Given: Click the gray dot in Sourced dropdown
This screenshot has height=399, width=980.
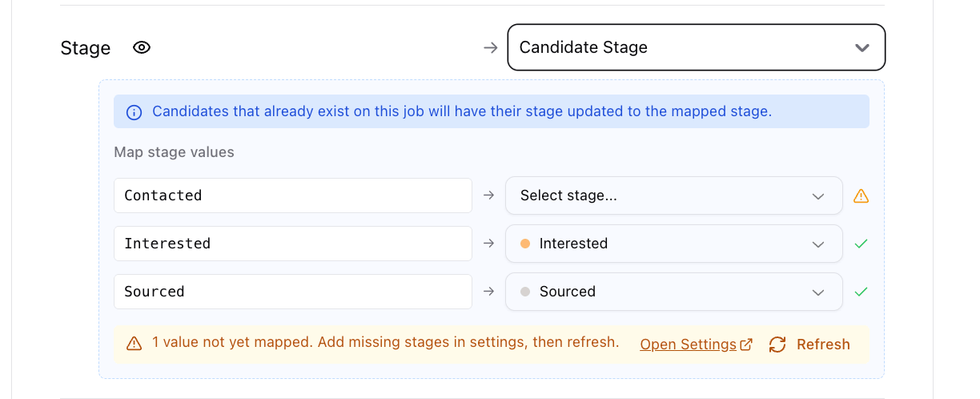Looking at the screenshot, I should (x=525, y=292).
